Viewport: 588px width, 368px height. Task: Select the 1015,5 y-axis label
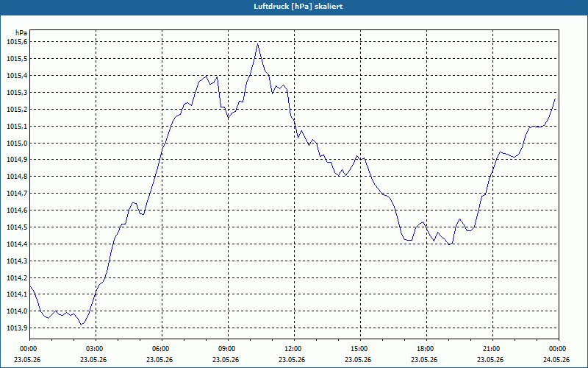point(17,59)
